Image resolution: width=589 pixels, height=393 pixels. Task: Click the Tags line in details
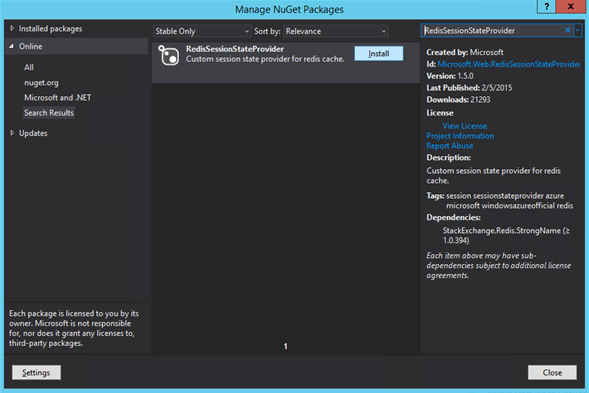click(500, 201)
